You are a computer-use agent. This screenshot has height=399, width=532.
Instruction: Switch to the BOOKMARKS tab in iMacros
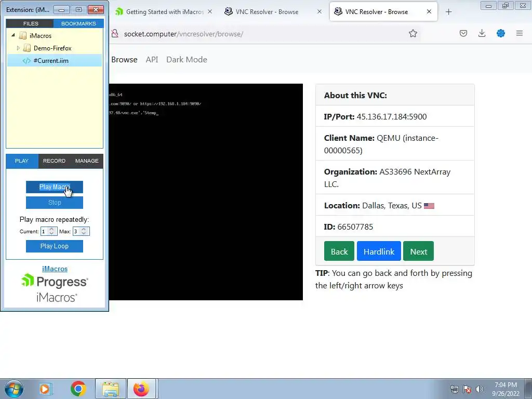click(x=78, y=23)
